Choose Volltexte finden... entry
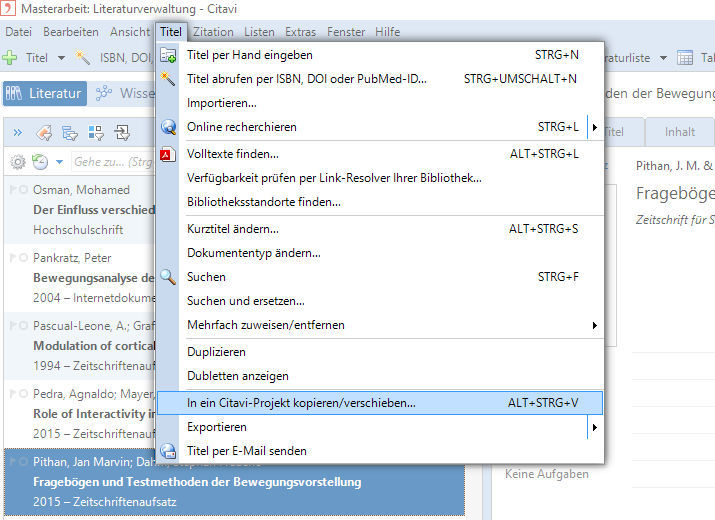Viewport: 715px width, 520px height. [x=380, y=154]
